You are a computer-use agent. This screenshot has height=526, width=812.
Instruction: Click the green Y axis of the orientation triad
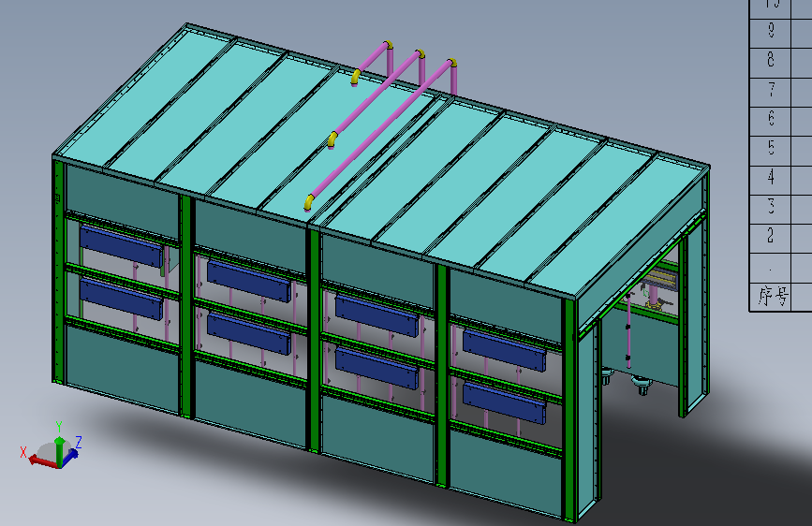(x=60, y=450)
